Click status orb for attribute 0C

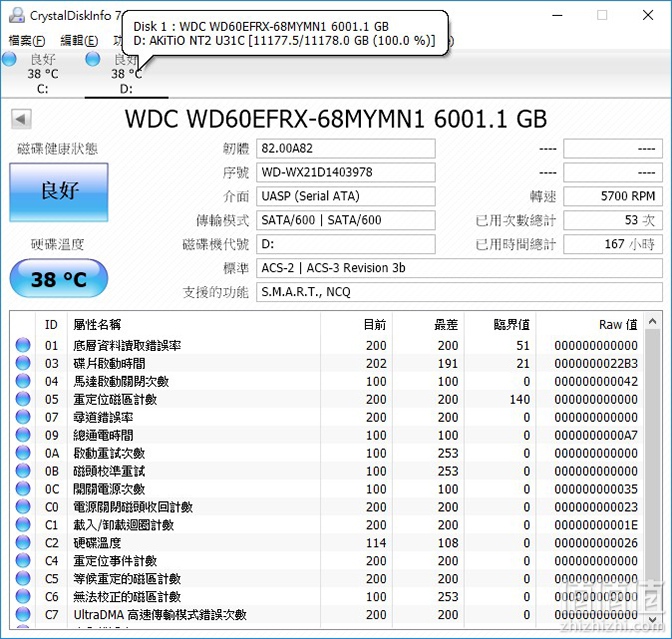click(x=23, y=489)
